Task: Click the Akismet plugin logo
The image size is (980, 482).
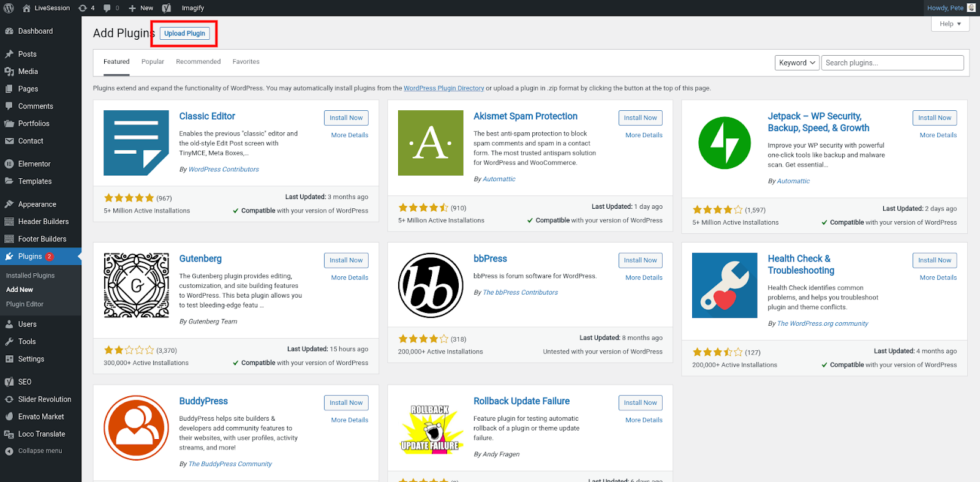Action: coord(431,143)
